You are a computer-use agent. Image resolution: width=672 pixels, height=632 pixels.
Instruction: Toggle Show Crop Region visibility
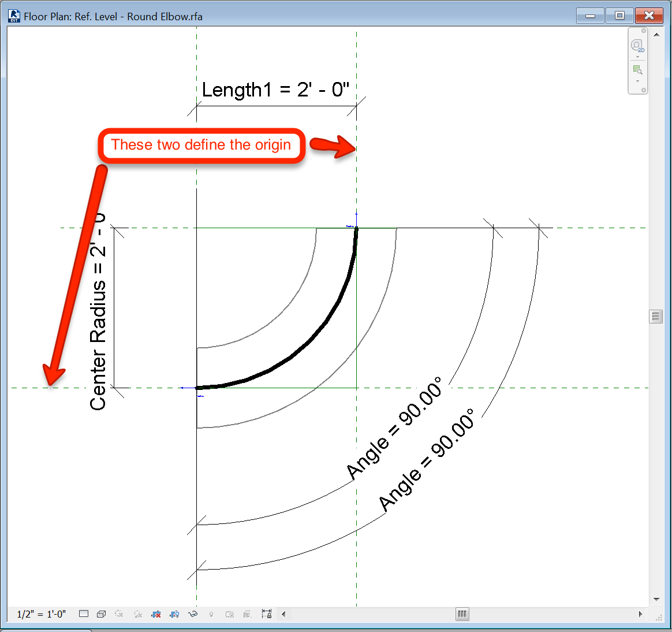(x=175, y=614)
